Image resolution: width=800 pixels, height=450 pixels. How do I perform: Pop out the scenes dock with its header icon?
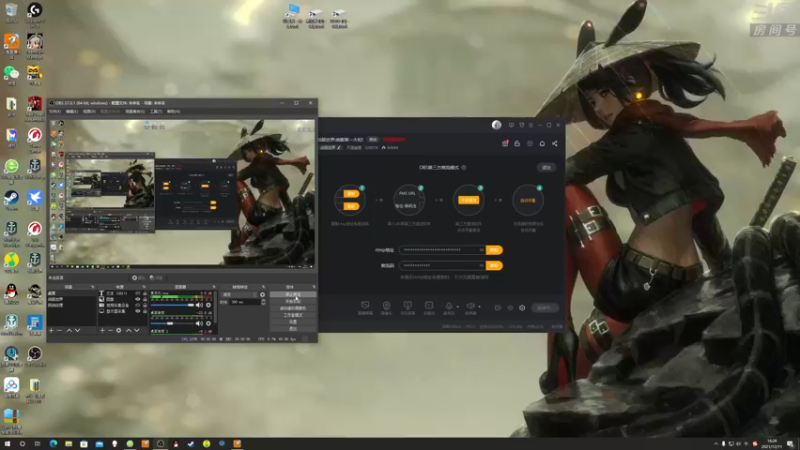coord(93,287)
